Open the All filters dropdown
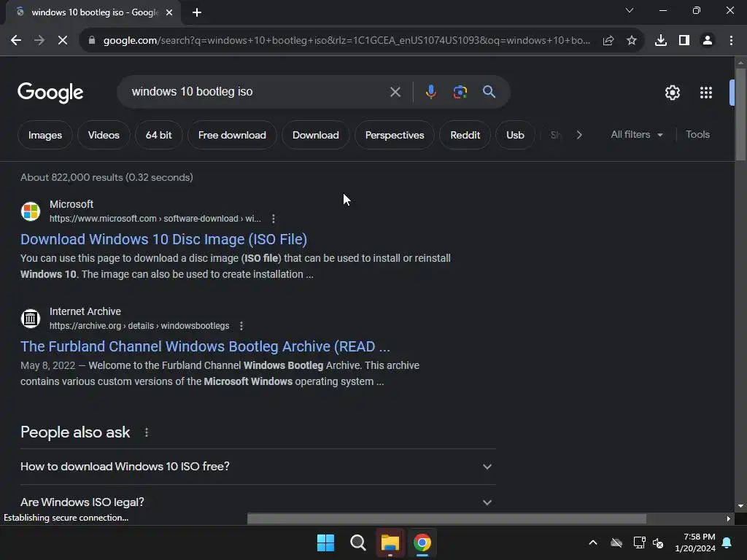747x560 pixels. pyautogui.click(x=636, y=135)
